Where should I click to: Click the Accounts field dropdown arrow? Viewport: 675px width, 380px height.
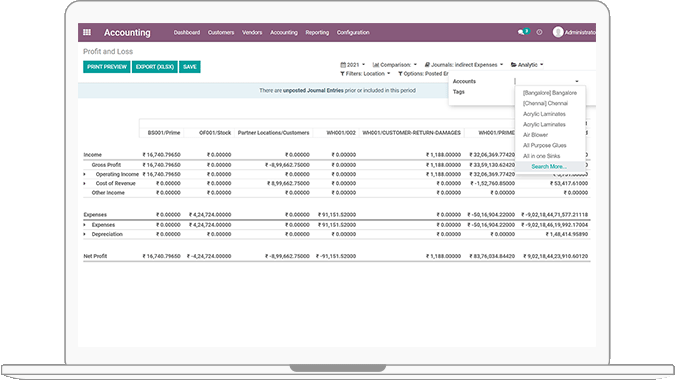(577, 81)
